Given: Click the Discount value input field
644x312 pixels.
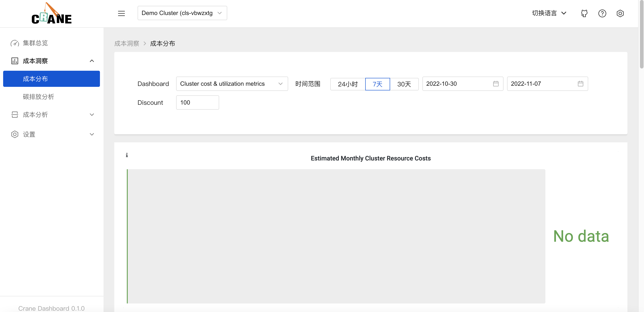Looking at the screenshot, I should 197,103.
